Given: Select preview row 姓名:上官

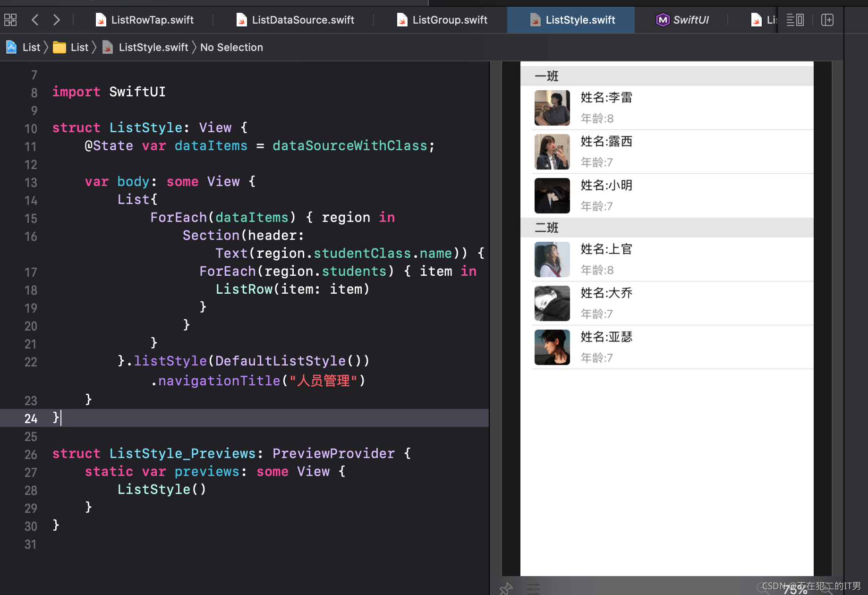Looking at the screenshot, I should click(x=667, y=259).
